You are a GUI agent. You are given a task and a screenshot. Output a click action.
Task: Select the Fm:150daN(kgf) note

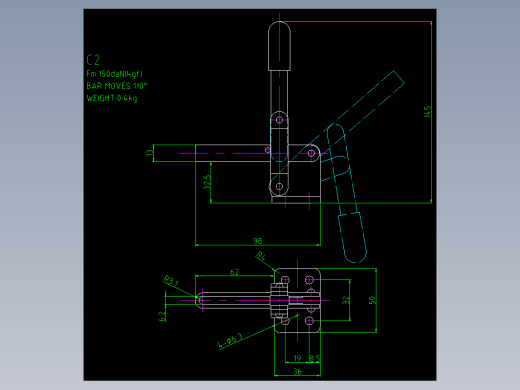pos(114,74)
